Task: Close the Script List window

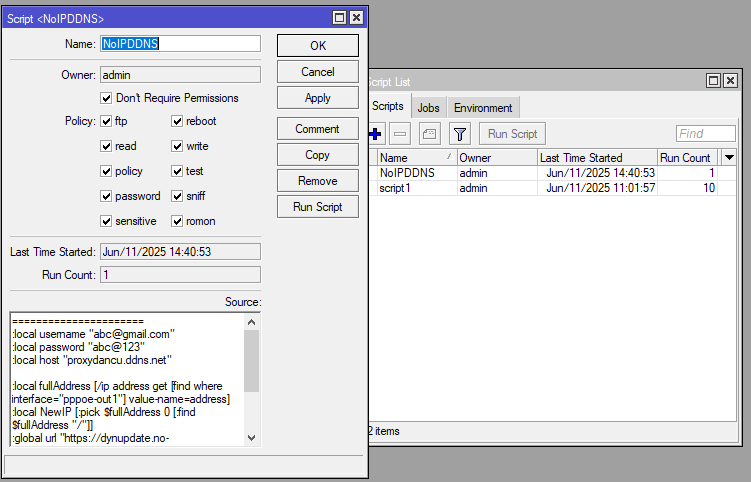Action: (731, 80)
